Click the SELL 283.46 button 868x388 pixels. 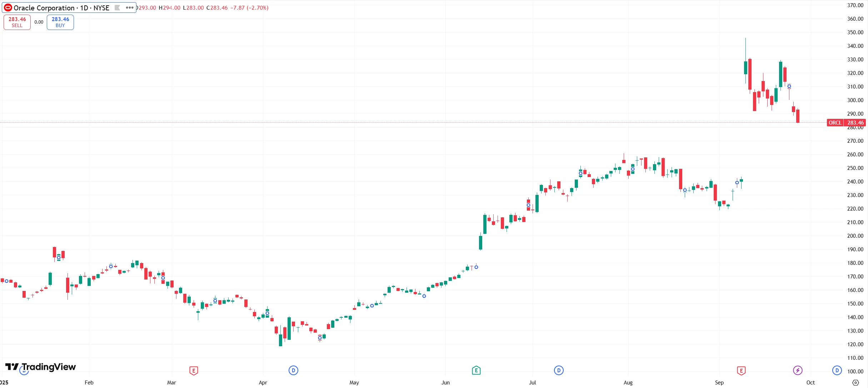[x=17, y=22]
